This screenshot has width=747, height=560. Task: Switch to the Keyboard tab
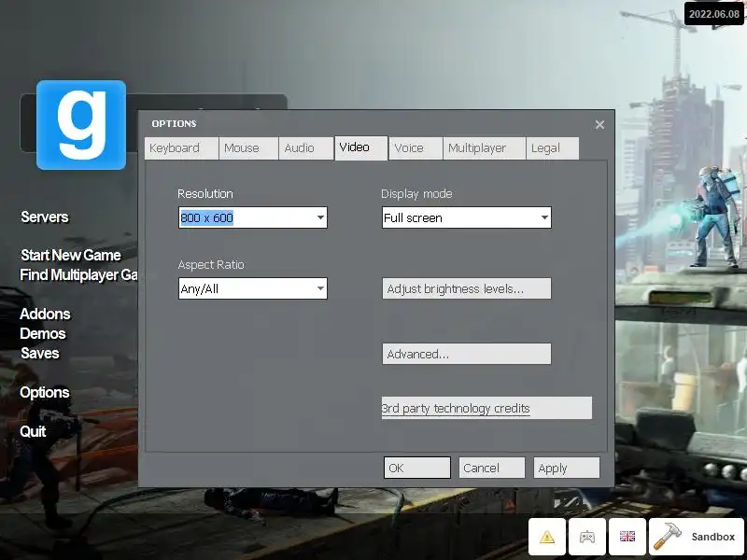[181, 148]
